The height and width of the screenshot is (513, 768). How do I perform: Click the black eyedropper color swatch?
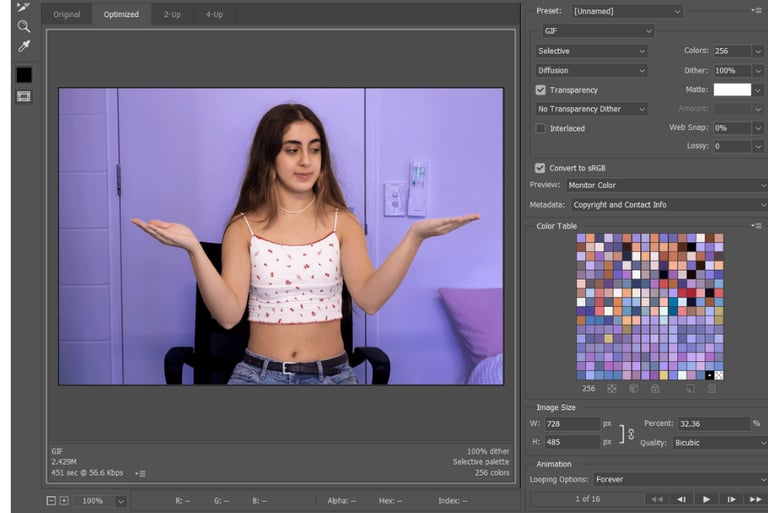click(x=24, y=75)
